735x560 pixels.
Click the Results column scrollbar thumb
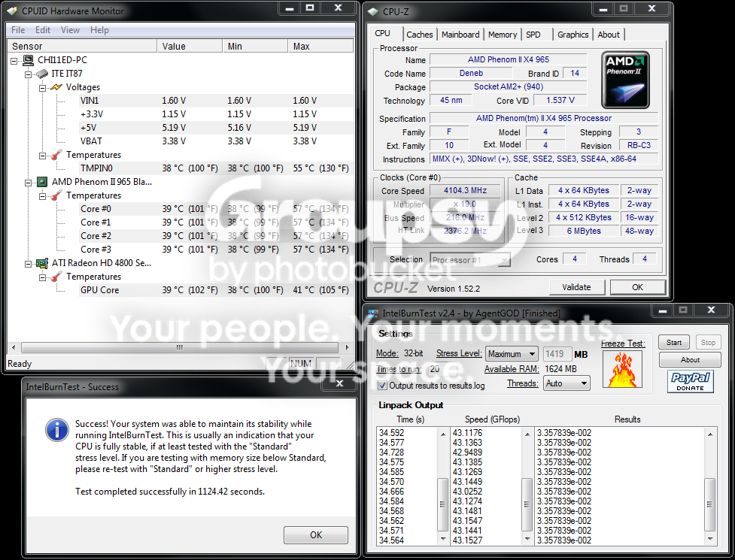(x=709, y=504)
